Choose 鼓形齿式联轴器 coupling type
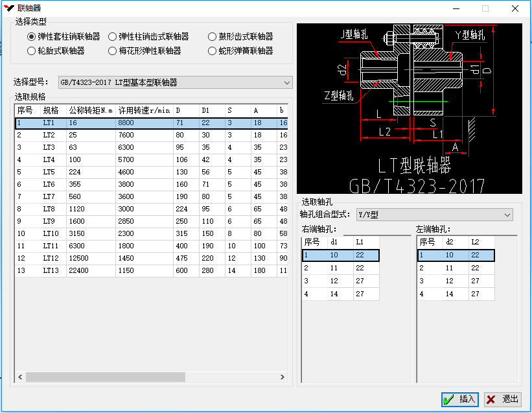Image resolution: width=532 pixels, height=413 pixels. [x=212, y=37]
